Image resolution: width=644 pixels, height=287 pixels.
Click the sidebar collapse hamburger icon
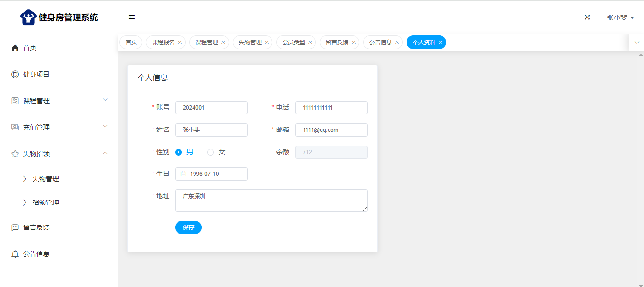(x=132, y=17)
